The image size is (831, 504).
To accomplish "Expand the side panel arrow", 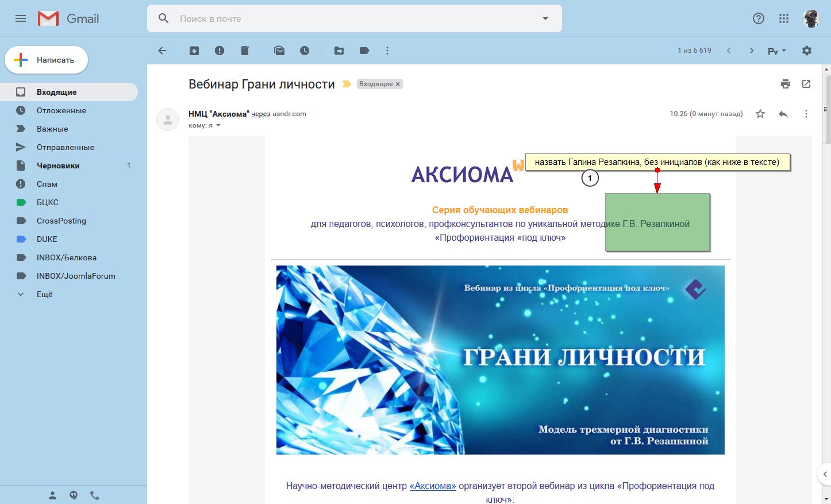I will click(x=825, y=474).
